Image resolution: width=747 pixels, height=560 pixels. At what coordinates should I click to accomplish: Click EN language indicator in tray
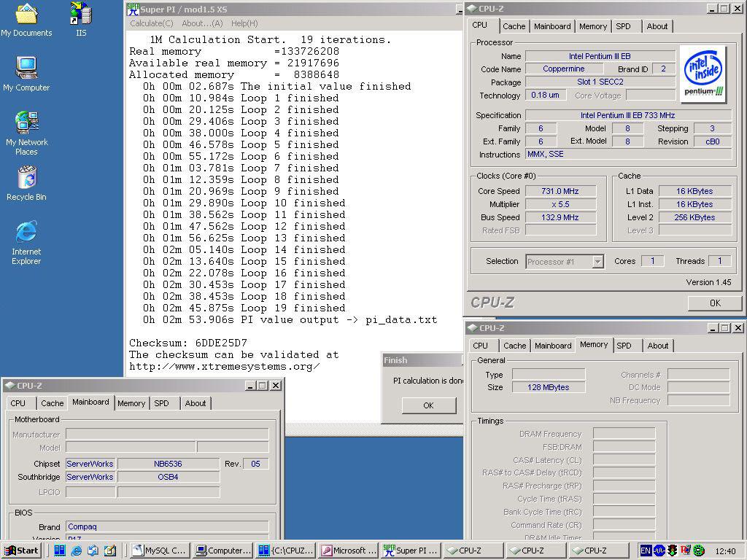pyautogui.click(x=645, y=551)
